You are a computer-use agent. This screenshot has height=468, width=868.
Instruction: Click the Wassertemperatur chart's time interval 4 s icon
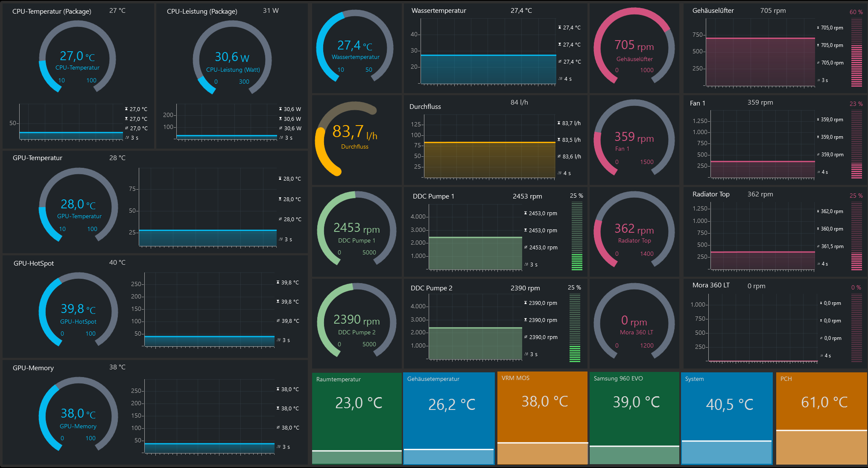tap(561, 79)
